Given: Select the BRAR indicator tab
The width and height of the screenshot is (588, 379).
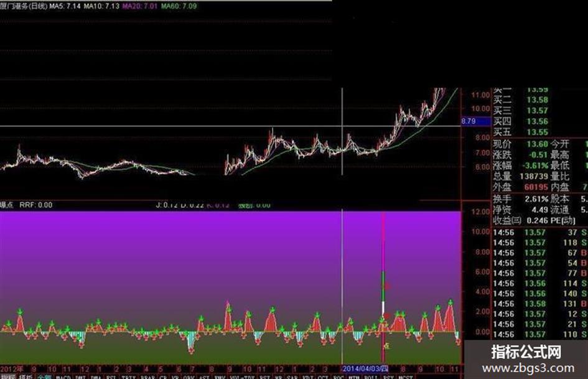Looking at the screenshot, I should [x=147, y=377].
